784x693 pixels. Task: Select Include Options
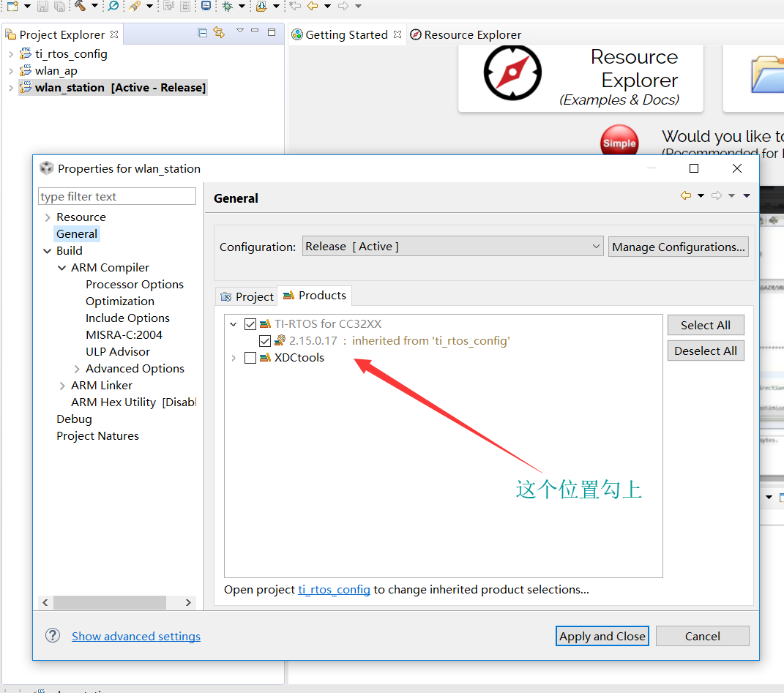(127, 318)
